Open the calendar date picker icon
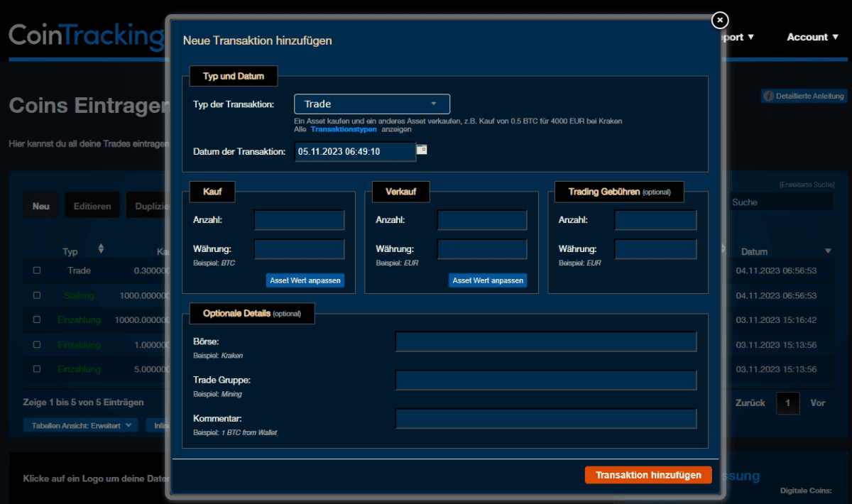 (422, 150)
